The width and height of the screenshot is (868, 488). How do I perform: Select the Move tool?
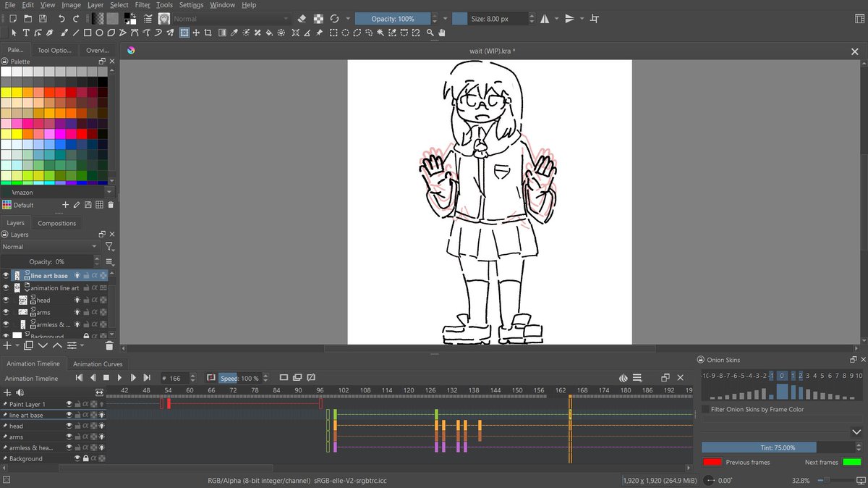click(195, 33)
